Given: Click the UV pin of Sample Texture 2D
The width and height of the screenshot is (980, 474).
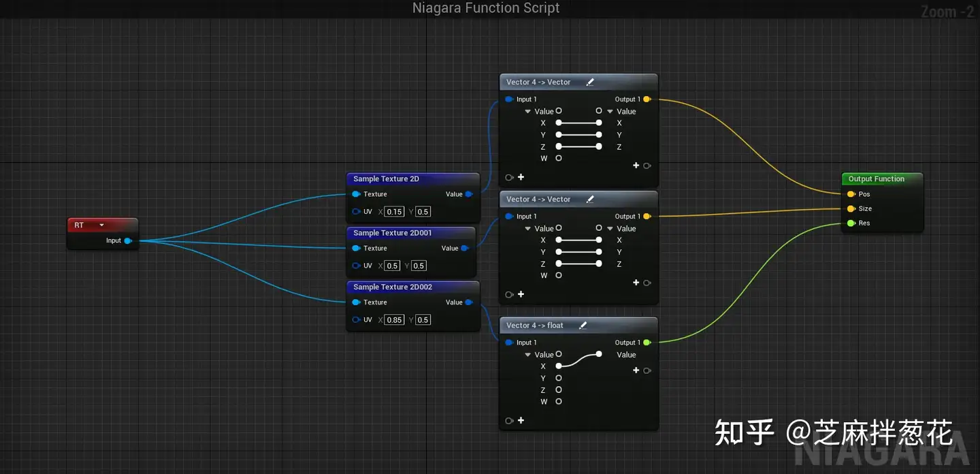Looking at the screenshot, I should [x=356, y=212].
